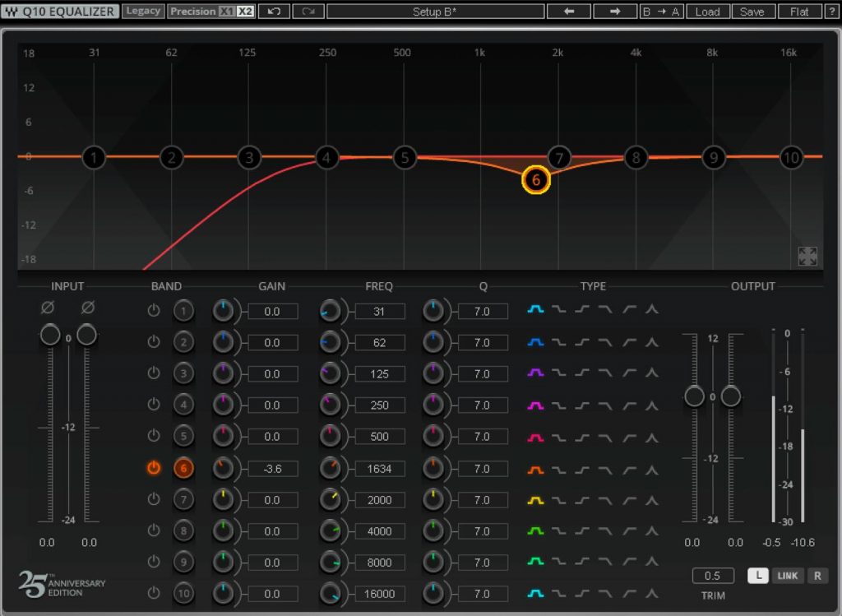Image resolution: width=842 pixels, height=616 pixels.
Task: Click the left channel phase invert icon
Action: (47, 307)
